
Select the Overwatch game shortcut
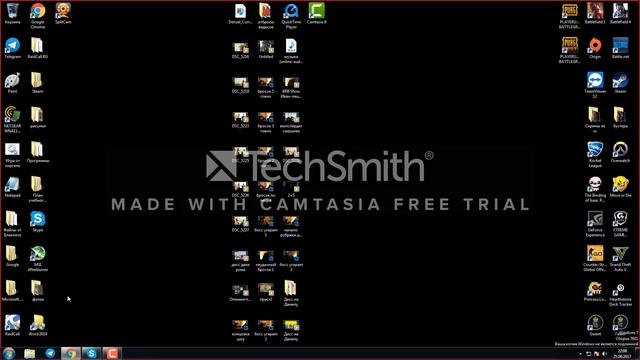click(620, 152)
